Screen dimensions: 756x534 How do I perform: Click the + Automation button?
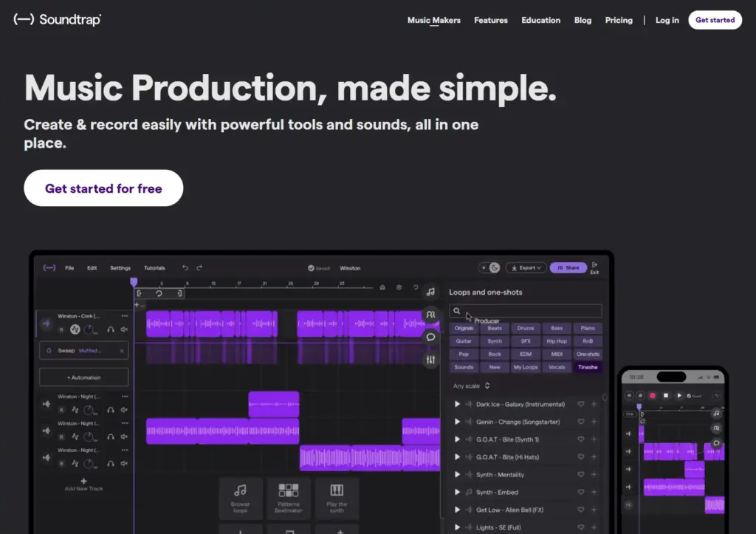coord(84,377)
